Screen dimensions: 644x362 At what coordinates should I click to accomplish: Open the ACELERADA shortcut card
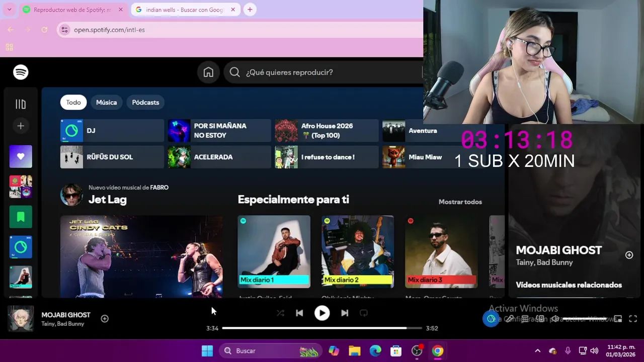(219, 157)
